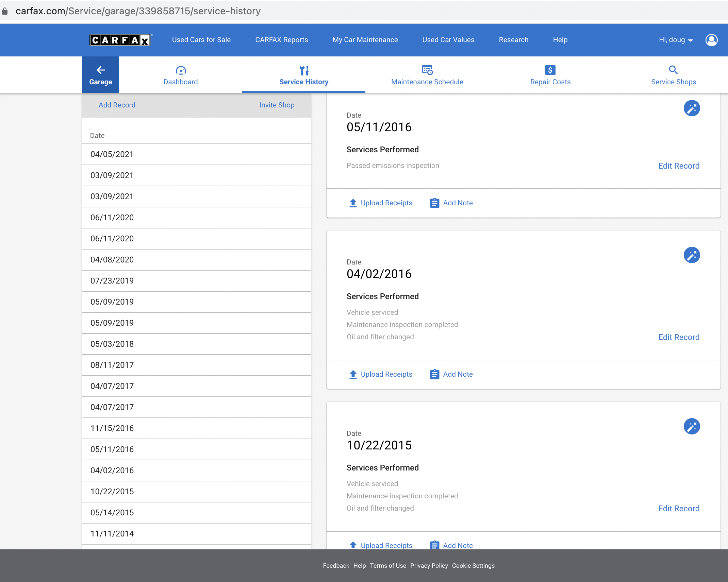Click the Maintenance Schedule calendar icon
The width and height of the screenshot is (728, 582).
(427, 70)
